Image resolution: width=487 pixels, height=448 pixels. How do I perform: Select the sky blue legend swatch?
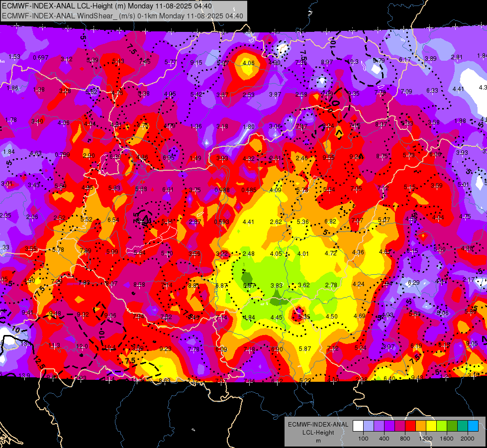(x=473, y=426)
